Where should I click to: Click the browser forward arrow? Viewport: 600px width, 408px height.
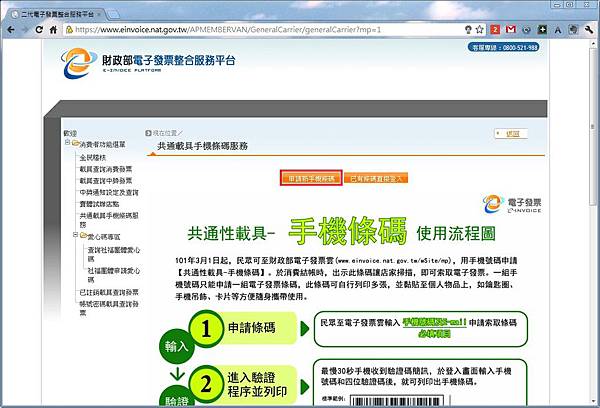tap(25, 29)
